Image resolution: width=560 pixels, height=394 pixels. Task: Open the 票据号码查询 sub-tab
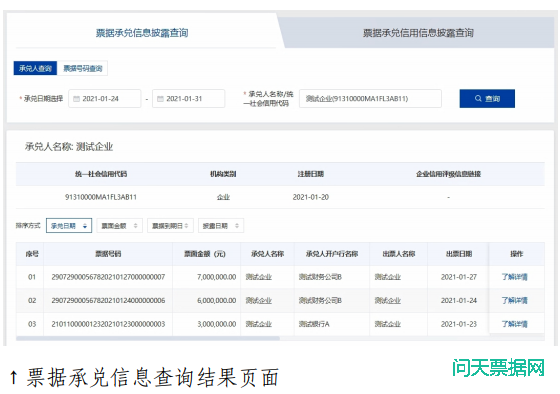click(82, 68)
